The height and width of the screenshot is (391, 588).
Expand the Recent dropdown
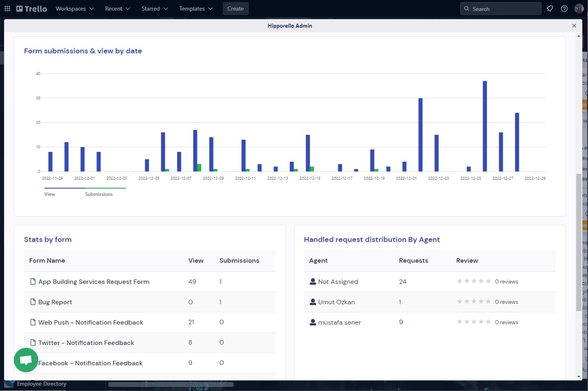click(118, 9)
